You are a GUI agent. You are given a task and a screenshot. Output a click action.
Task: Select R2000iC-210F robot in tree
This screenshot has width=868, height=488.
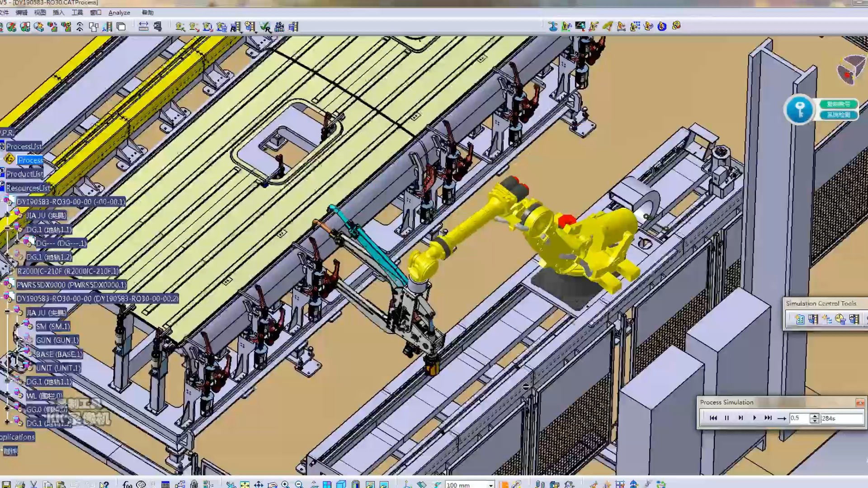68,271
